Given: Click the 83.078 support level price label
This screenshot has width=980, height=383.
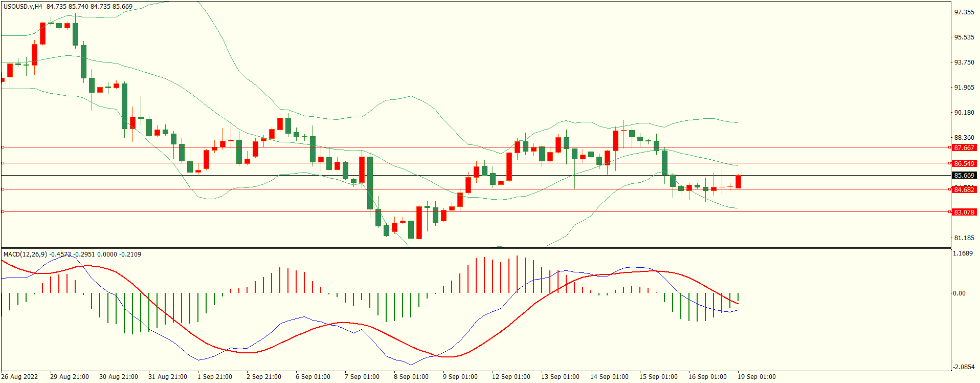Looking at the screenshot, I should click(x=964, y=212).
